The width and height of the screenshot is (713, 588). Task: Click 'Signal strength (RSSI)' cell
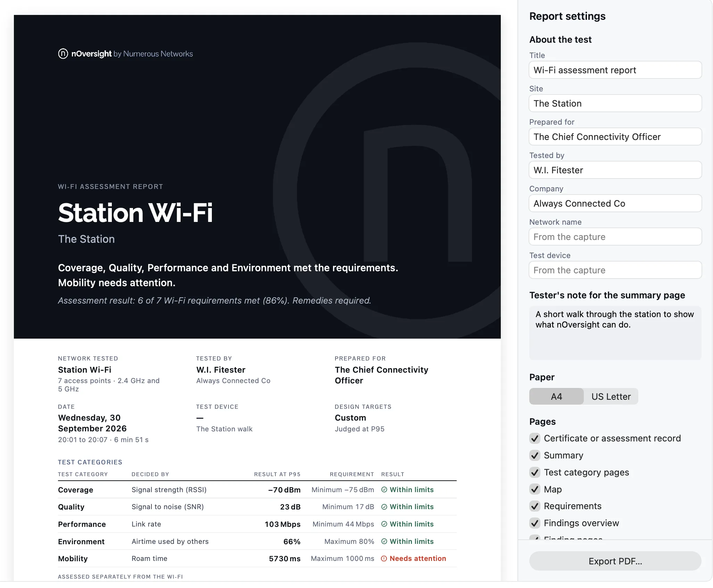tap(169, 490)
